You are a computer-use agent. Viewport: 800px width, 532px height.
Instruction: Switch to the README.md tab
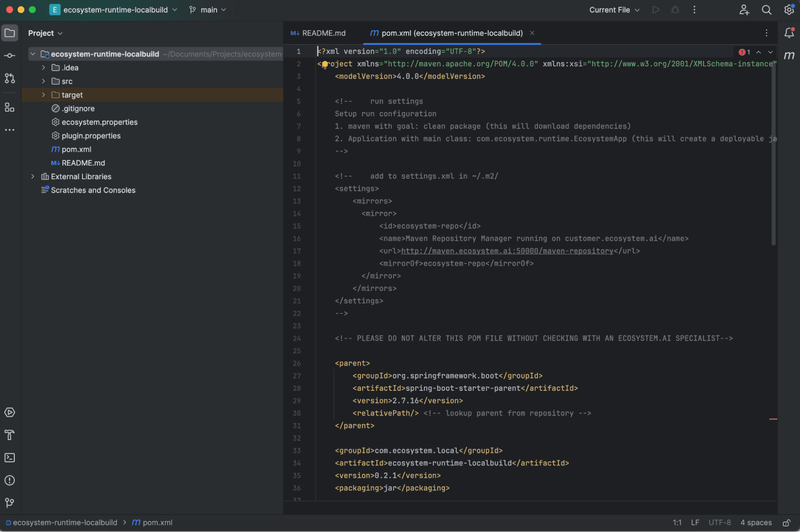[323, 33]
